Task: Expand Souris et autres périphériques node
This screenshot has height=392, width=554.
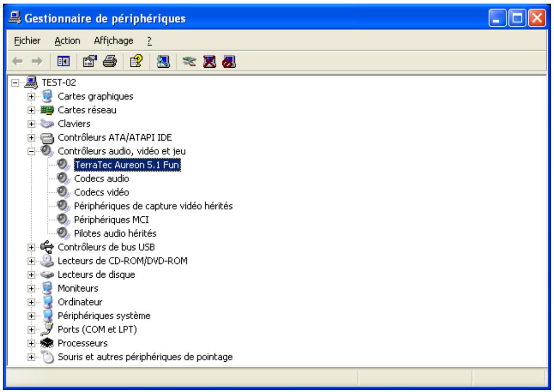Action: pos(31,357)
